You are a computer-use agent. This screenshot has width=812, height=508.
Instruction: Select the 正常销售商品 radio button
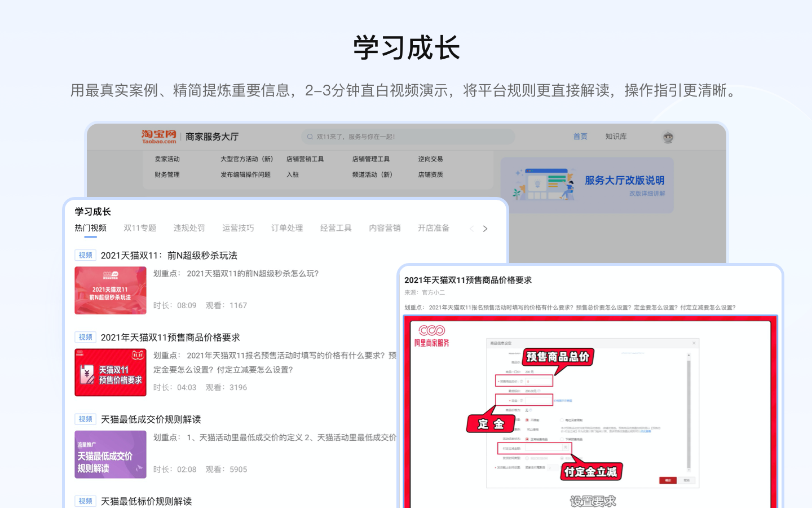click(x=527, y=439)
